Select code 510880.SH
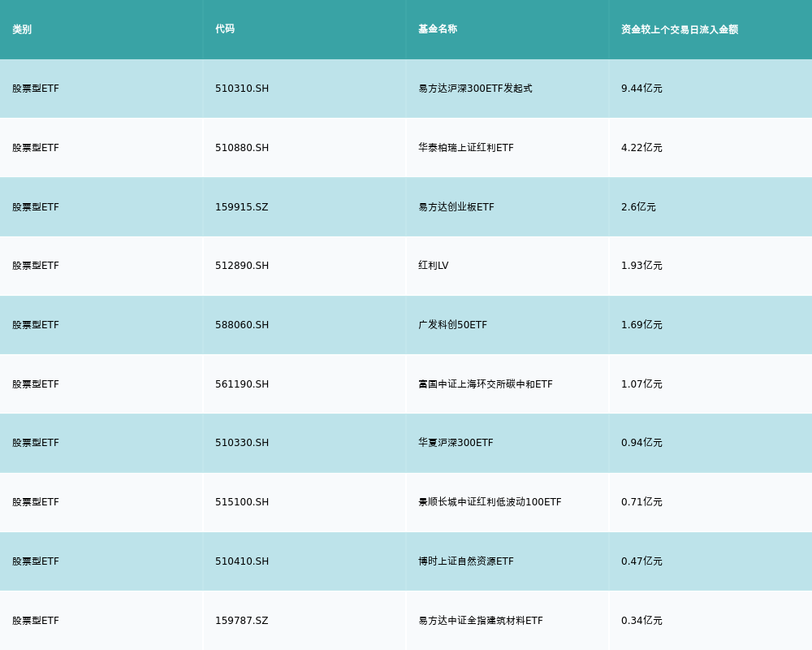 click(242, 148)
